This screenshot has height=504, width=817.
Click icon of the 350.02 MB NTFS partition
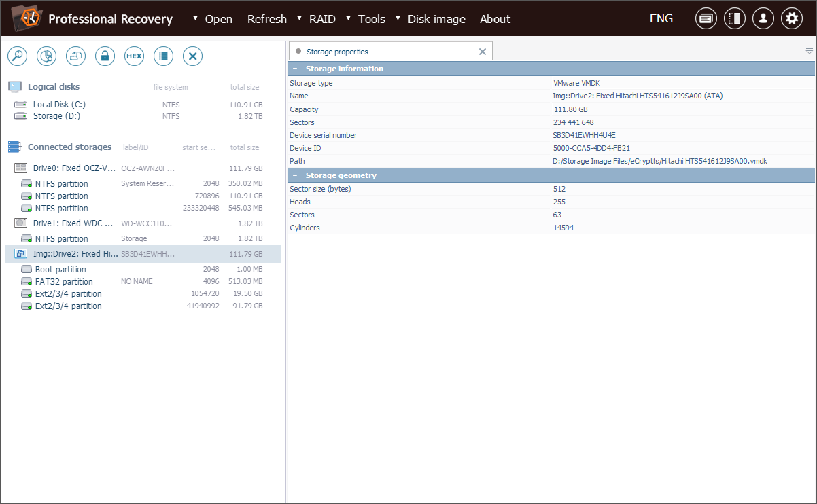27,184
